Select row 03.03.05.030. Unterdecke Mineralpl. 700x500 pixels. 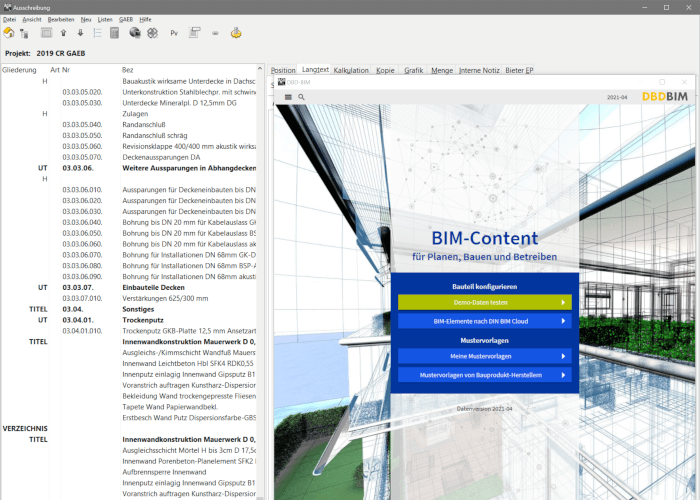tap(129, 103)
